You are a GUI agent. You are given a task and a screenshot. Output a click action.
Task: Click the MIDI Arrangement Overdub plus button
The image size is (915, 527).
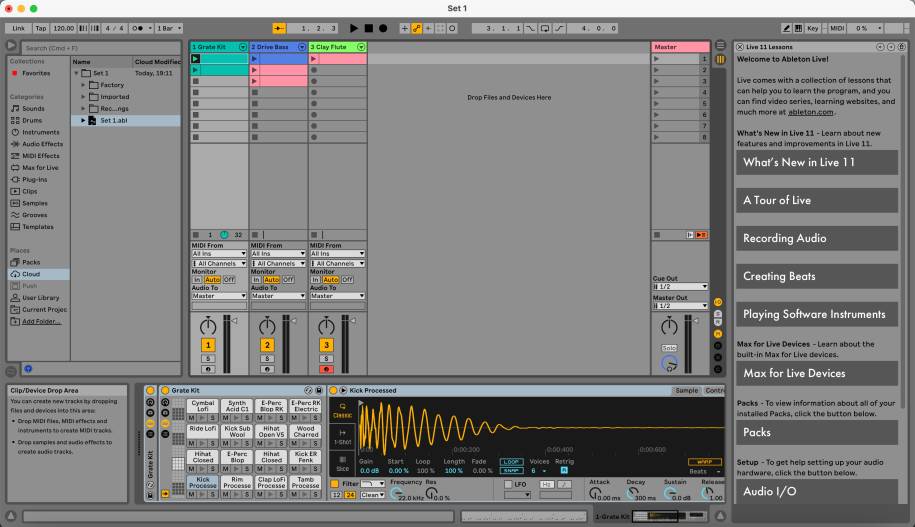(x=404, y=28)
